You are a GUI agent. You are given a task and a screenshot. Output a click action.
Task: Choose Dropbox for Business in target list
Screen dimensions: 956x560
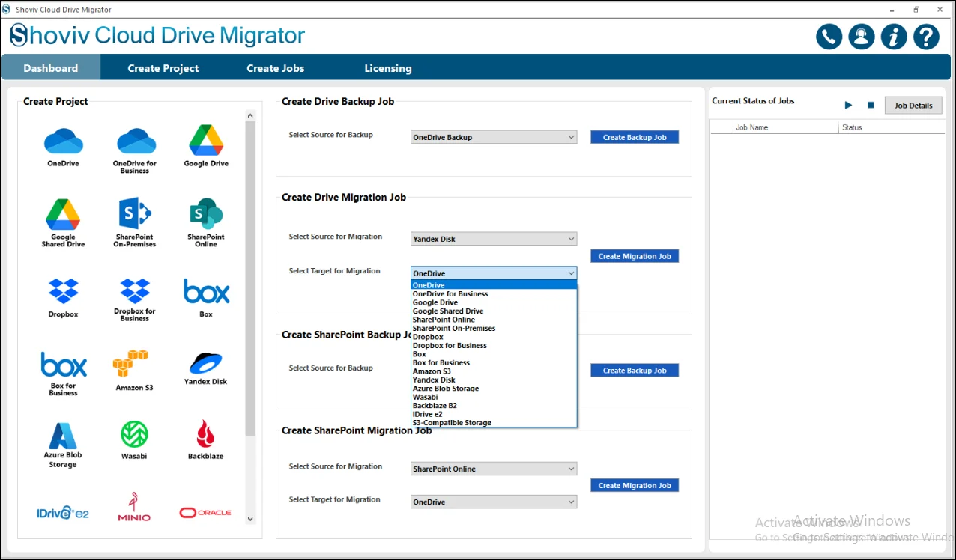click(494, 346)
